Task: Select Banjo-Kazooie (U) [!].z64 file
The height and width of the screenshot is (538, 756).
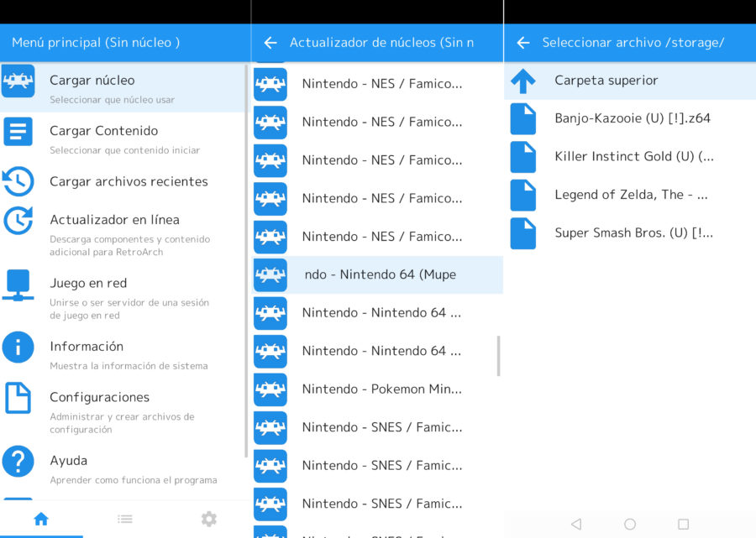Action: (632, 118)
